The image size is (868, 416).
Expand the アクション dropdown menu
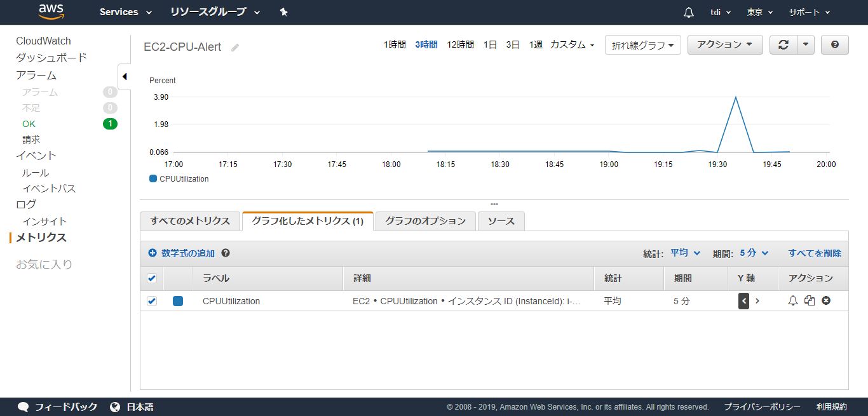[724, 44]
